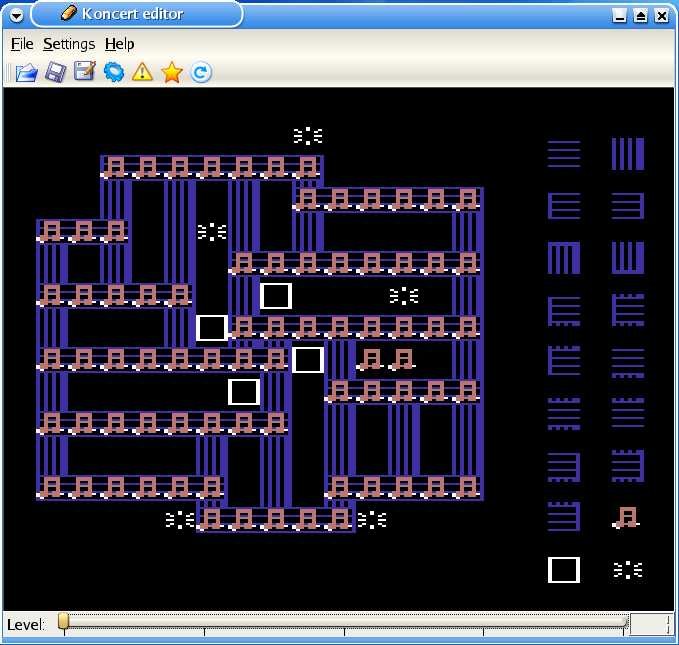This screenshot has width=679, height=645.
Task: Click the gold star toolbar icon
Action: [x=172, y=72]
